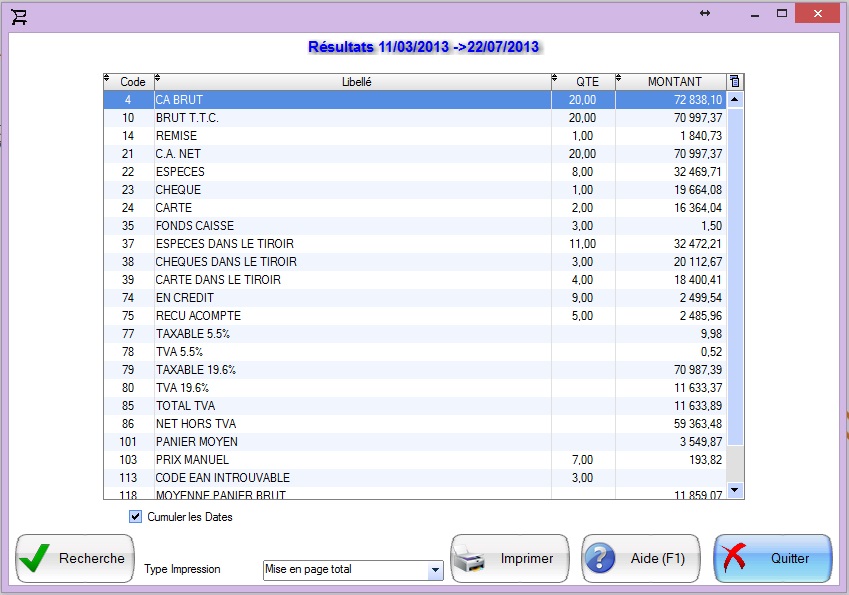Toggle the Cumuler les Dates checkbox

click(x=136, y=517)
